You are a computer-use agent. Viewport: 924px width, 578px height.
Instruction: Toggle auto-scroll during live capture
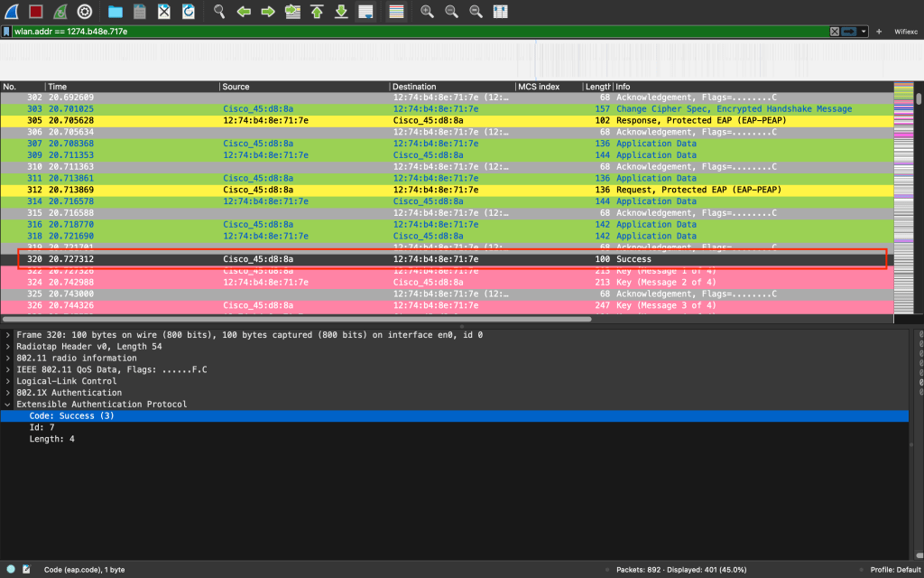coord(365,12)
